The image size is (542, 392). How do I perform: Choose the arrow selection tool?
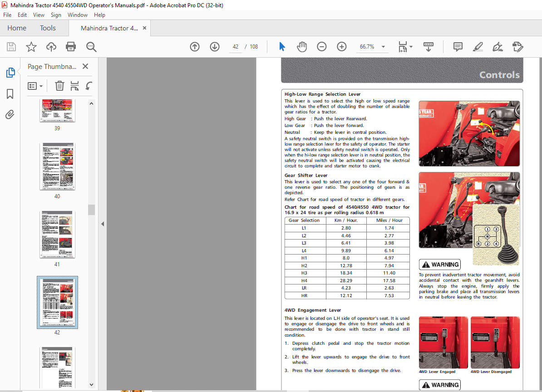pos(282,47)
